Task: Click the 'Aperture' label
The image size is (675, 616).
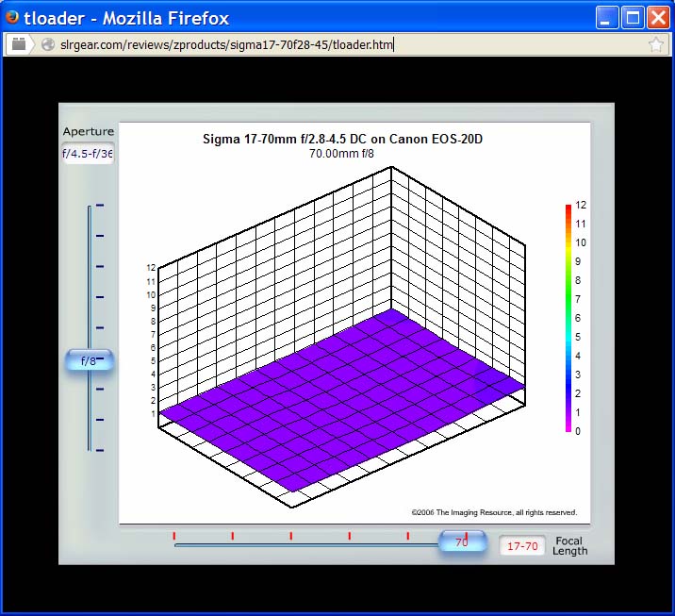Action: pyautogui.click(x=89, y=131)
